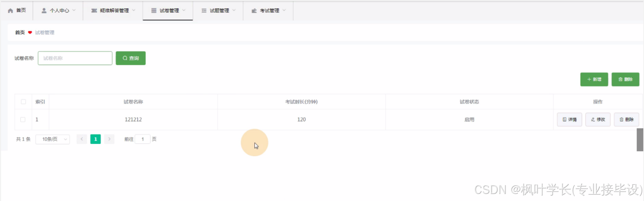
Task: Click the 前往 page number input
Action: 143,139
